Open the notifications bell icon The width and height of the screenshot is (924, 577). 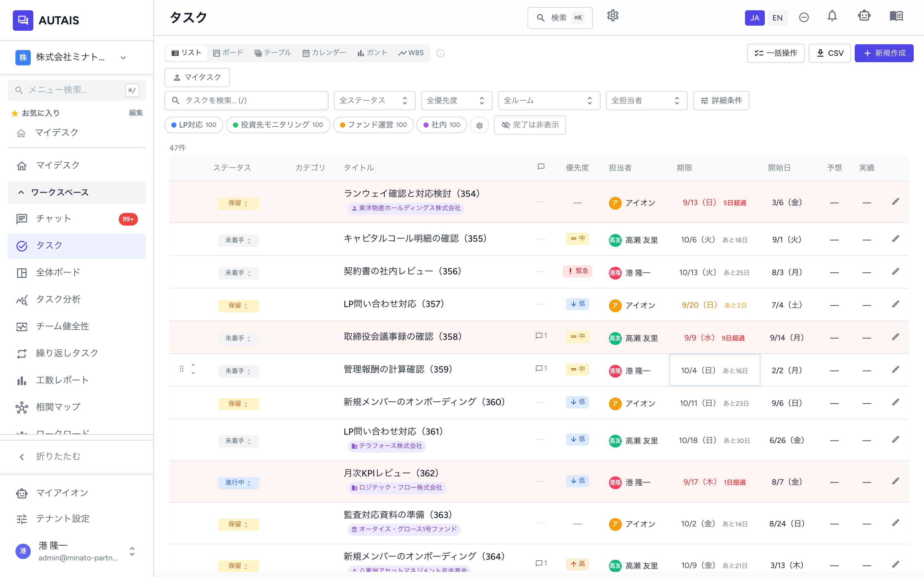click(832, 16)
